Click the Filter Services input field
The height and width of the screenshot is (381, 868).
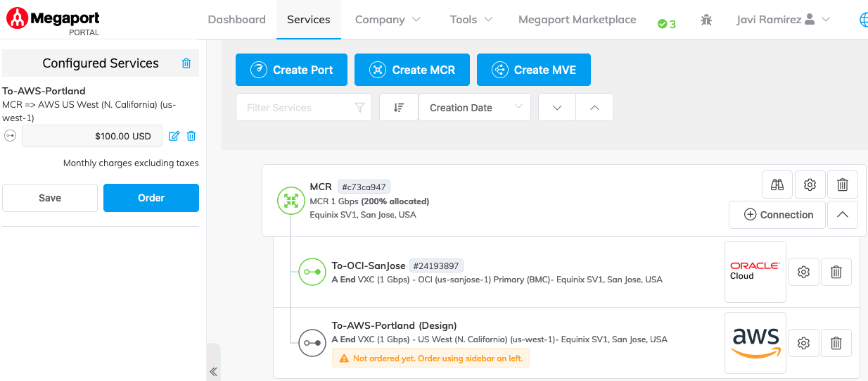click(x=299, y=108)
